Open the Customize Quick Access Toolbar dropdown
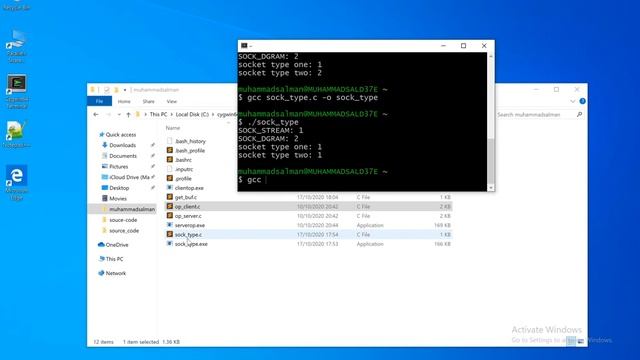This screenshot has width=640, height=360. pos(125,90)
